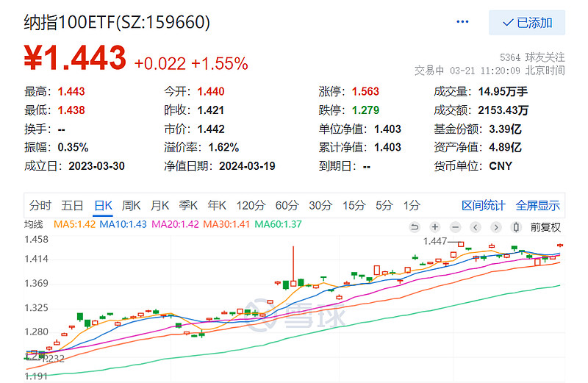Viewport: 588px width, 383px height.
Task: Click the chart reset undo arrow icon
Action: coord(415,227)
